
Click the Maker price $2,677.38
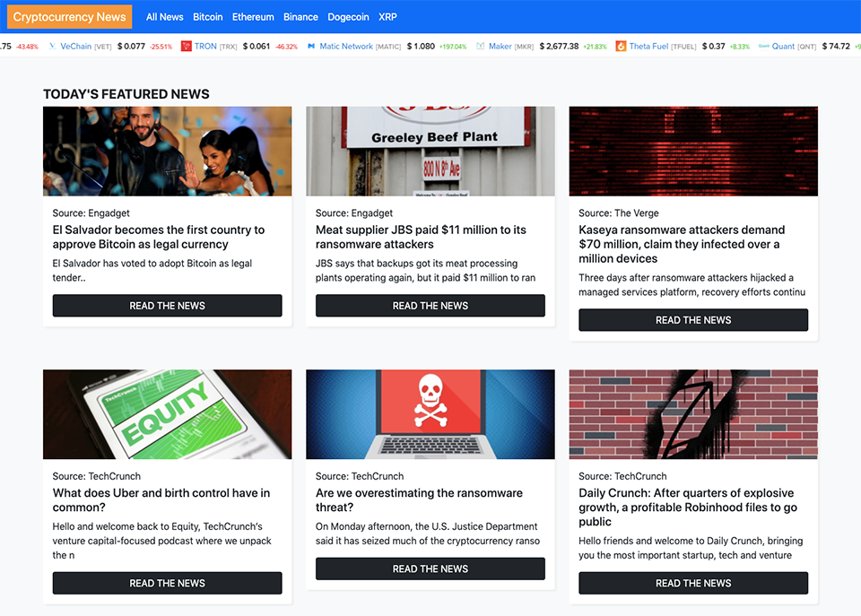click(559, 46)
